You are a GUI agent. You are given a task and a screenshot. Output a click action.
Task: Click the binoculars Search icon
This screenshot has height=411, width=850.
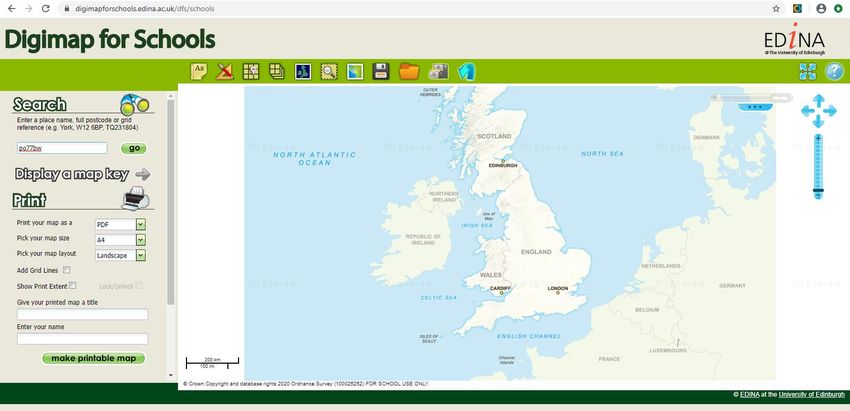[134, 104]
